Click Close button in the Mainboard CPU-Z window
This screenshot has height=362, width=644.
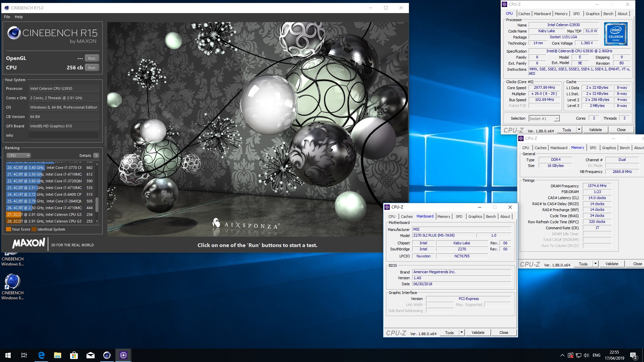point(504,333)
